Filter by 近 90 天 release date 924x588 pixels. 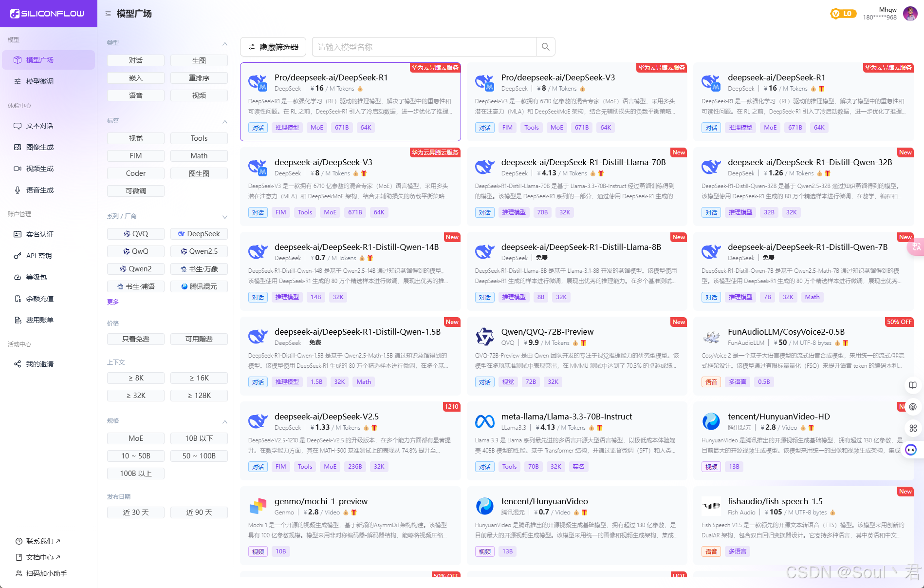click(199, 512)
